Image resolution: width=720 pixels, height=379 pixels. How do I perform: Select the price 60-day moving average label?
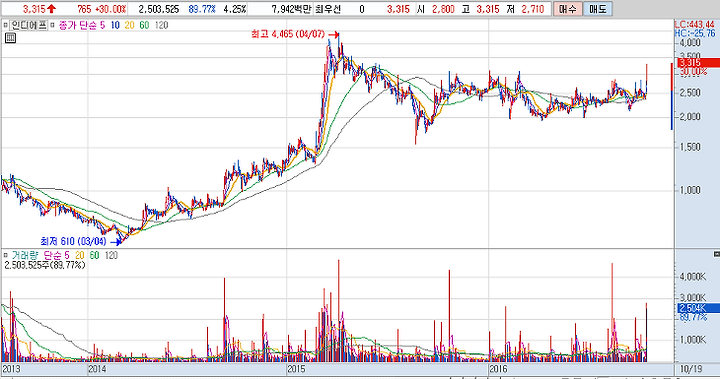coord(144,25)
